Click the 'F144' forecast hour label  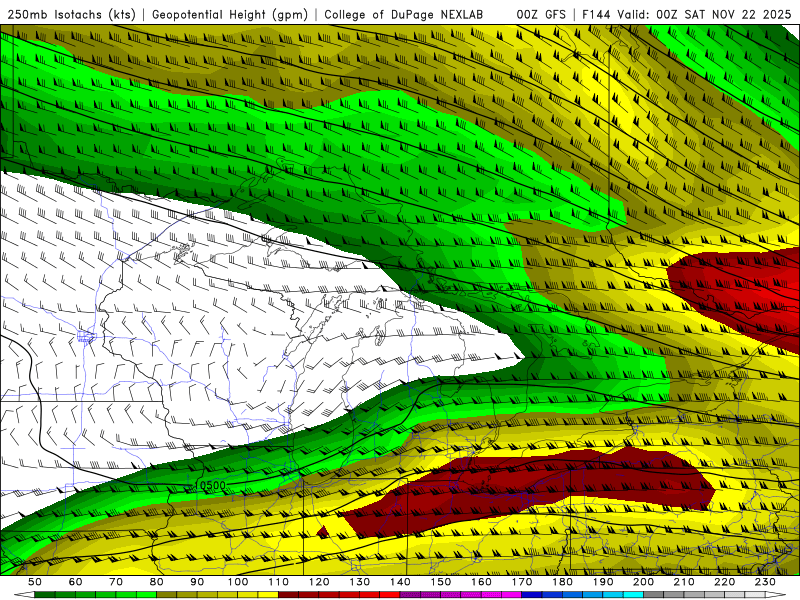click(x=596, y=14)
